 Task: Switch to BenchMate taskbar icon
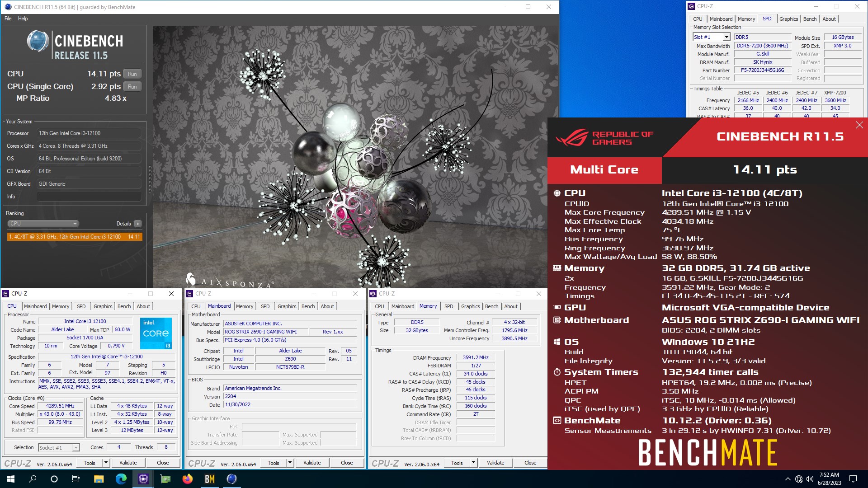(209, 479)
